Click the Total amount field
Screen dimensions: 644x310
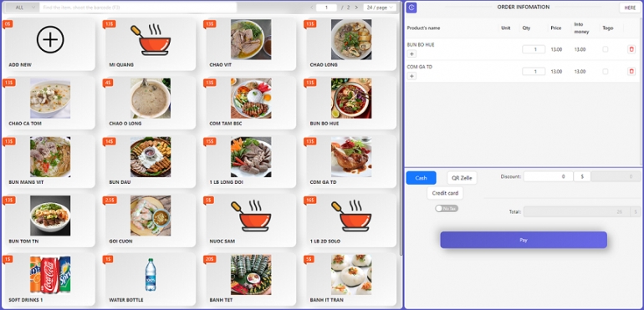tap(577, 212)
